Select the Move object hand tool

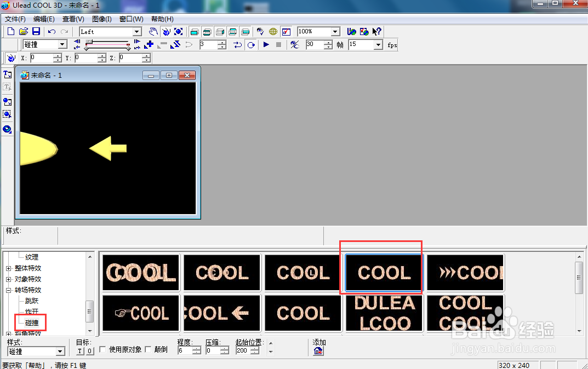(153, 31)
